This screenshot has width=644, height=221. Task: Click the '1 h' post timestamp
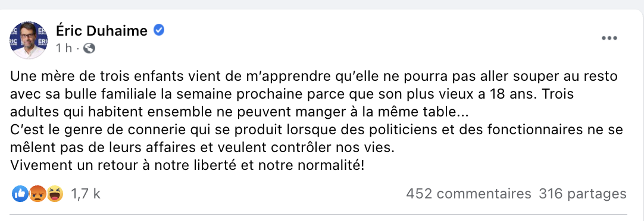64,48
